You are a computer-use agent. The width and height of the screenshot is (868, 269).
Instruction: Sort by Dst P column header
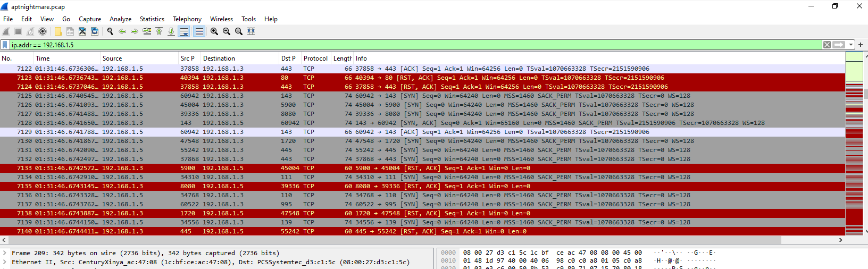click(x=290, y=58)
